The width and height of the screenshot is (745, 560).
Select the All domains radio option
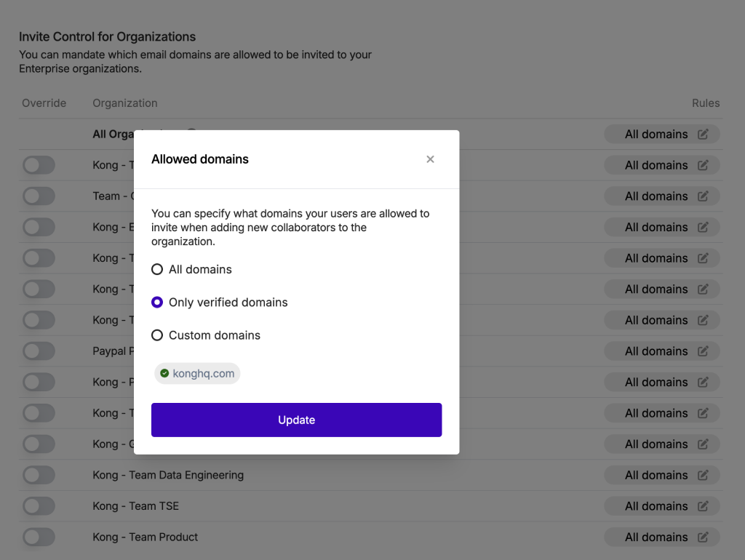pos(157,269)
